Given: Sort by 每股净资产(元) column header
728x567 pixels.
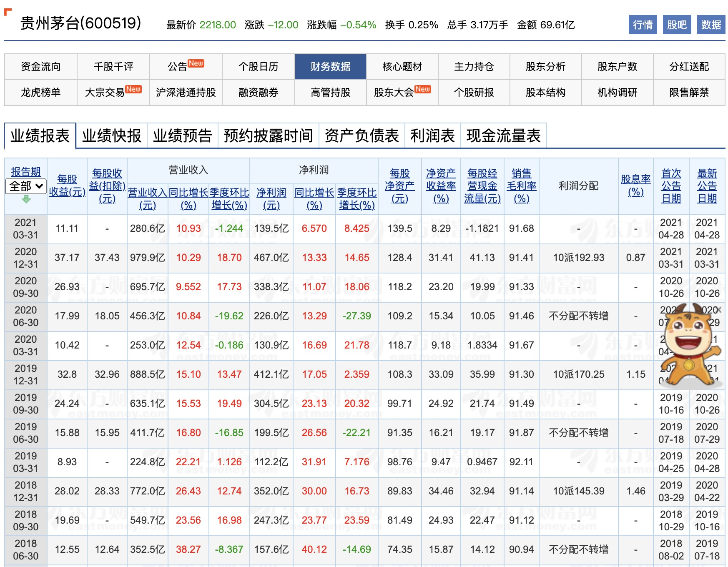Looking at the screenshot, I should tap(400, 186).
